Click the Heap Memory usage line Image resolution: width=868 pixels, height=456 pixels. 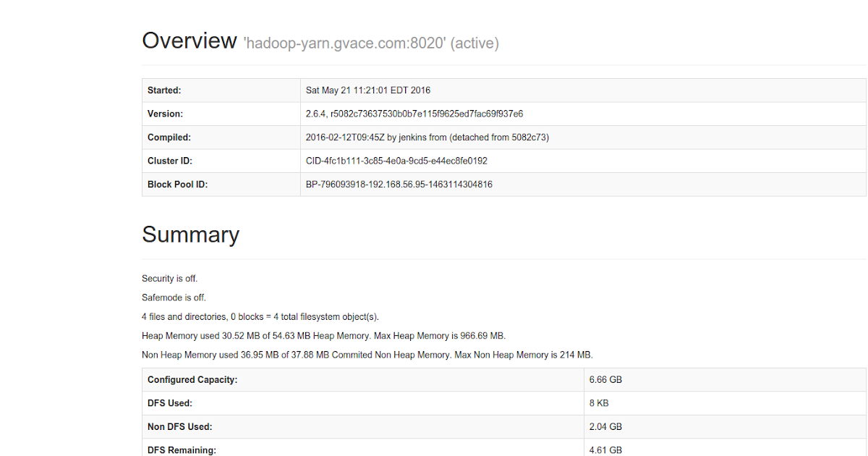pyautogui.click(x=323, y=335)
